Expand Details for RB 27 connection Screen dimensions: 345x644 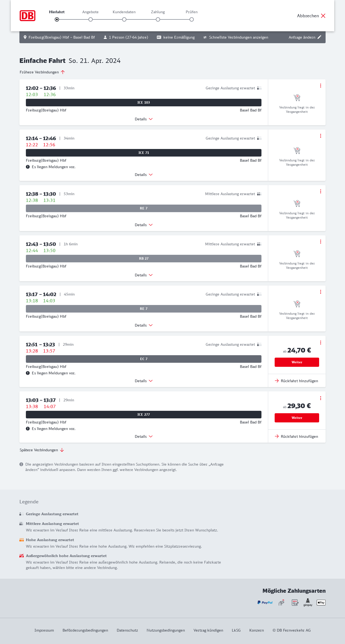(144, 275)
